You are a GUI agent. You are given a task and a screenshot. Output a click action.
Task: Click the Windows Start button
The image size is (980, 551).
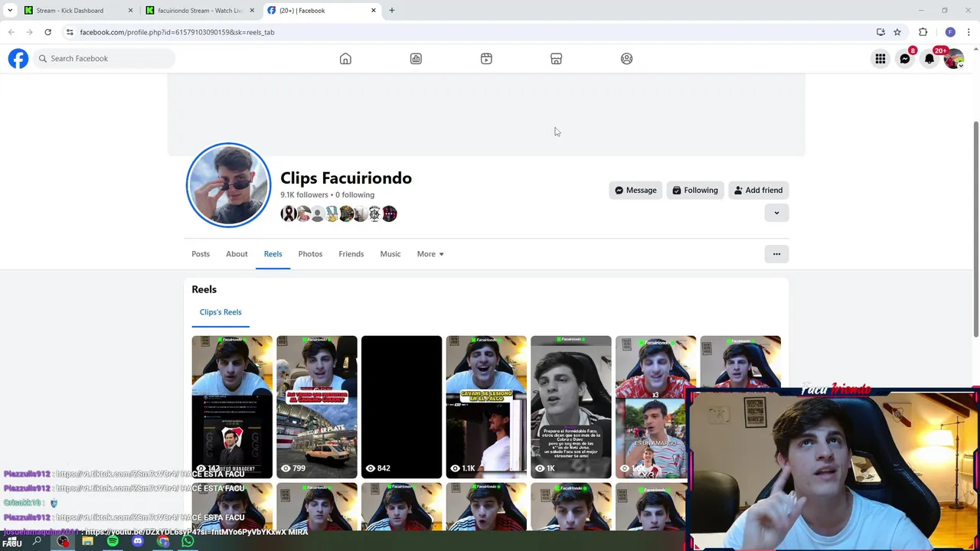[x=12, y=543]
